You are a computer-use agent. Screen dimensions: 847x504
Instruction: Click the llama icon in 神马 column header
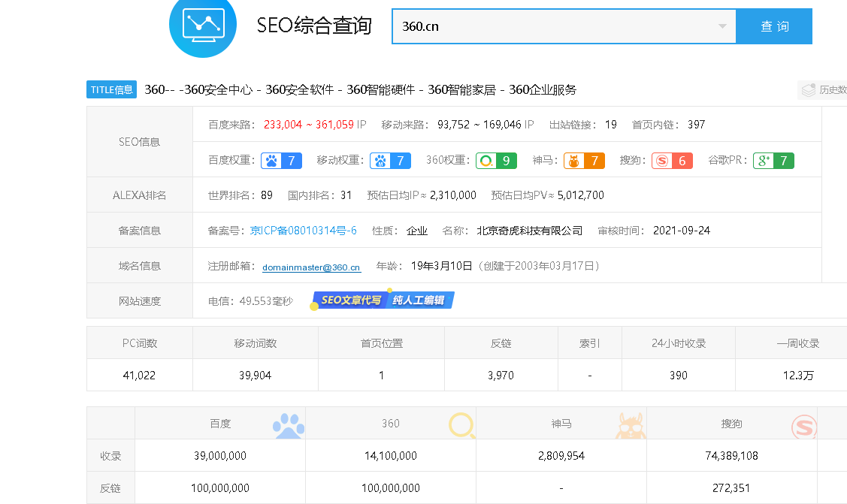631,426
